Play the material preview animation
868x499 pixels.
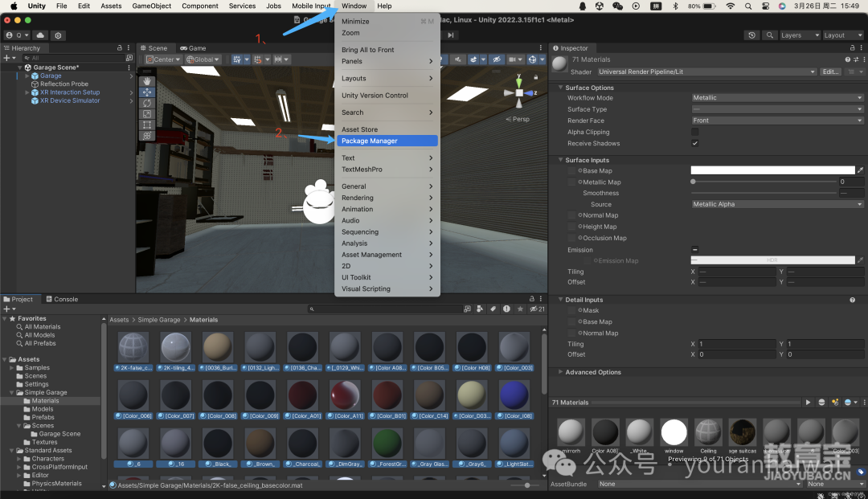click(x=809, y=403)
